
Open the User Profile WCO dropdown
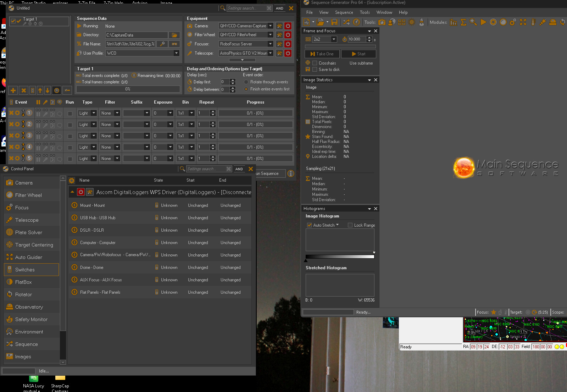(176, 53)
